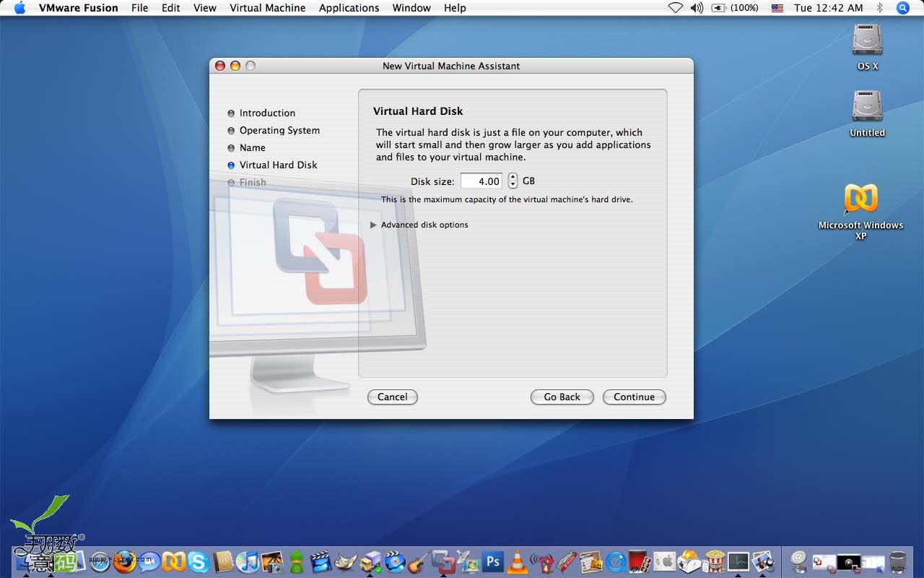Open the File menu
924x578 pixels.
[x=139, y=8]
